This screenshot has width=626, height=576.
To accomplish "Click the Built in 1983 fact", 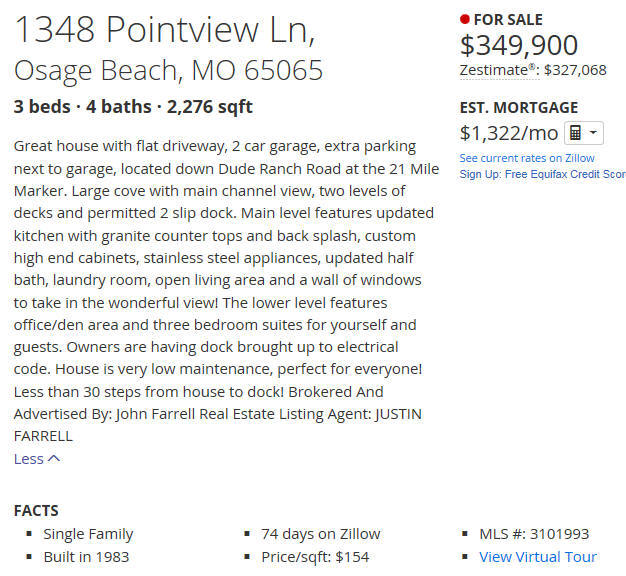I will pyautogui.click(x=86, y=557).
